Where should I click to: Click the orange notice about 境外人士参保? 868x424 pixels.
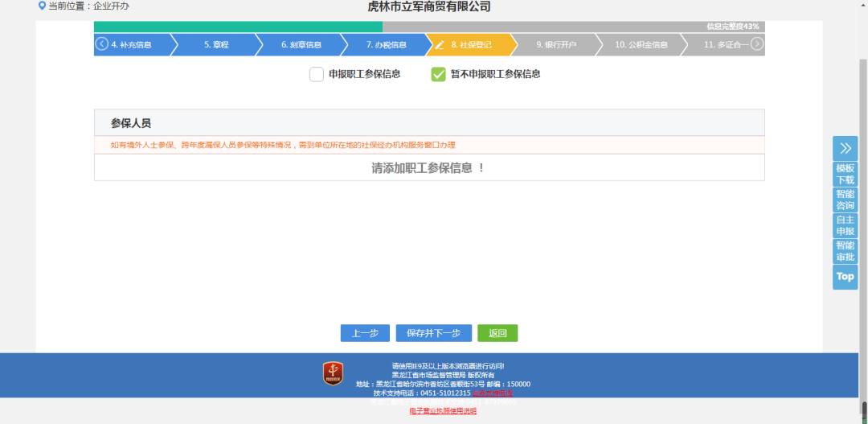point(283,145)
